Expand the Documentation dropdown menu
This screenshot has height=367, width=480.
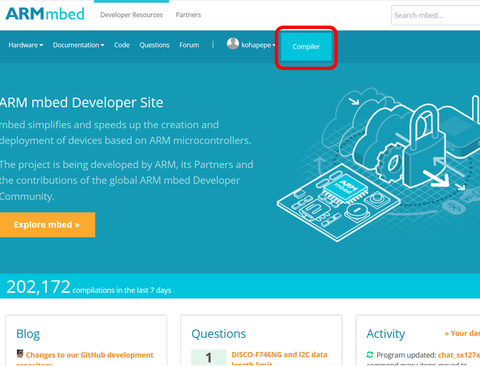78,45
